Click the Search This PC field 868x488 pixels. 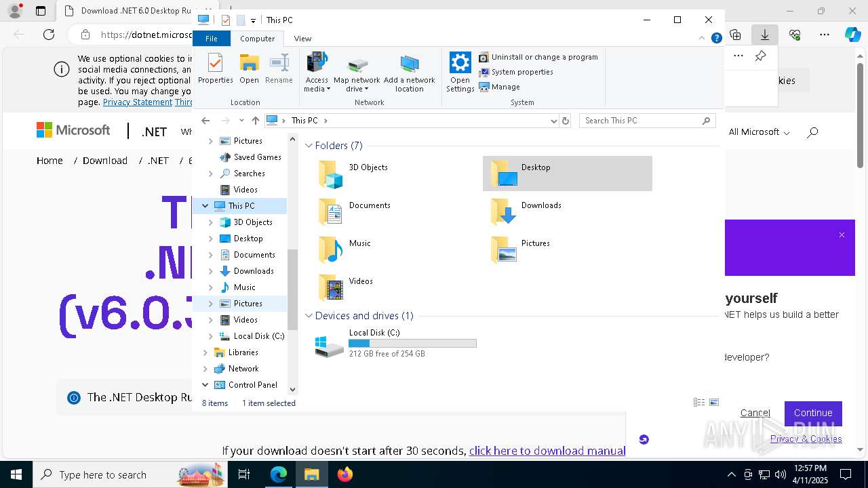coord(648,121)
